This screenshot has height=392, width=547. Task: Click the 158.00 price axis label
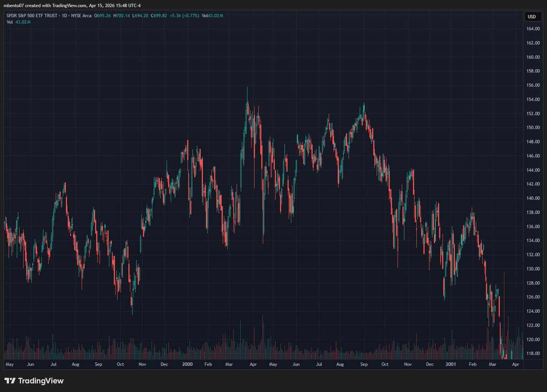(x=533, y=71)
